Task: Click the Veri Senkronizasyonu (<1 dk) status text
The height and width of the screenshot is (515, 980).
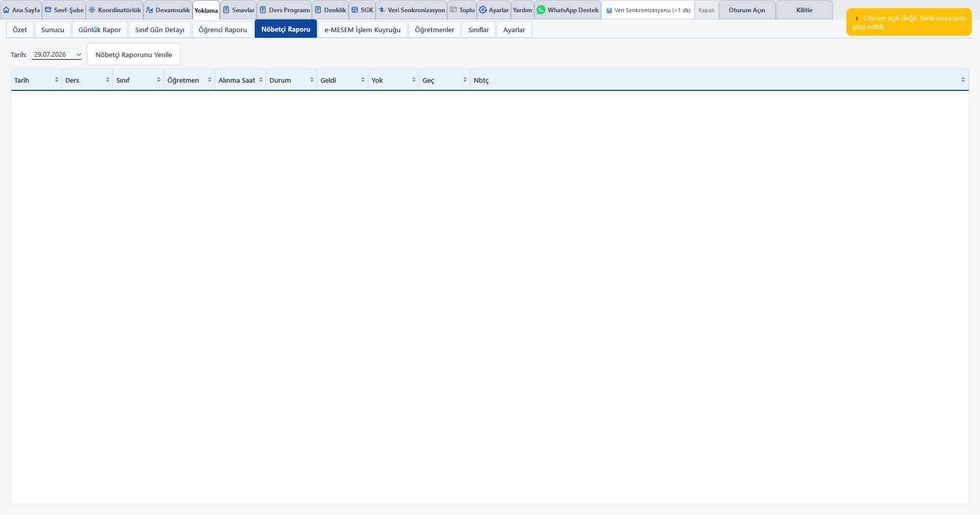Action: click(652, 10)
